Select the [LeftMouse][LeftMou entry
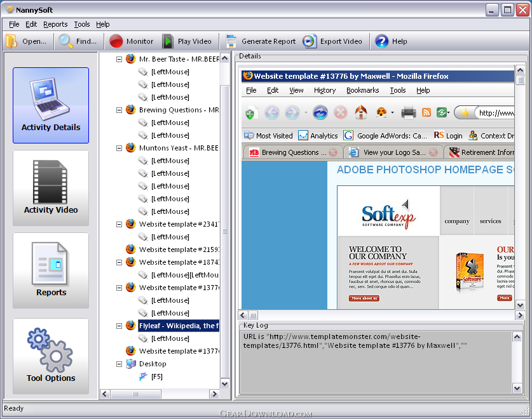The image size is (532, 419). click(x=185, y=275)
